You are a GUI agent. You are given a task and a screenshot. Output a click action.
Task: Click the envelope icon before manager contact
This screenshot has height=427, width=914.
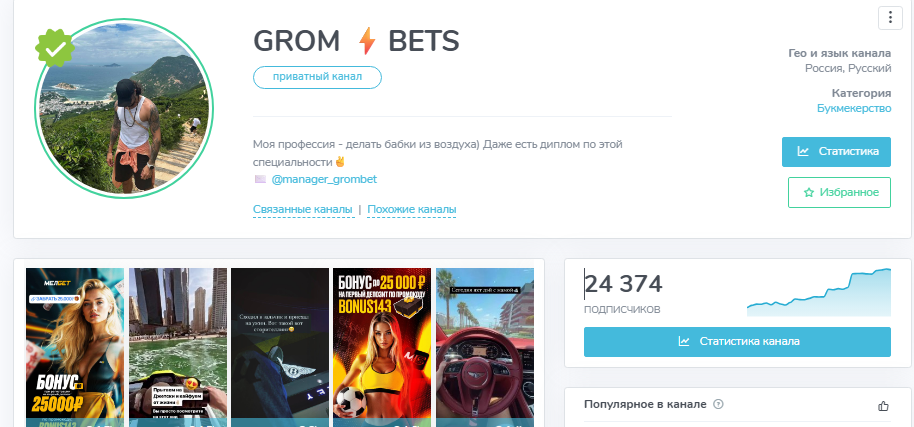260,179
